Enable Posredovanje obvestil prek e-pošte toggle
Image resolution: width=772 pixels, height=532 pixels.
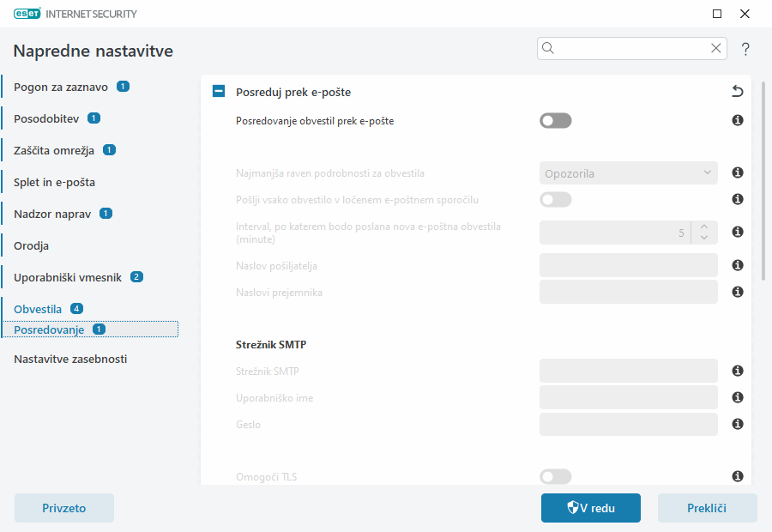point(555,121)
